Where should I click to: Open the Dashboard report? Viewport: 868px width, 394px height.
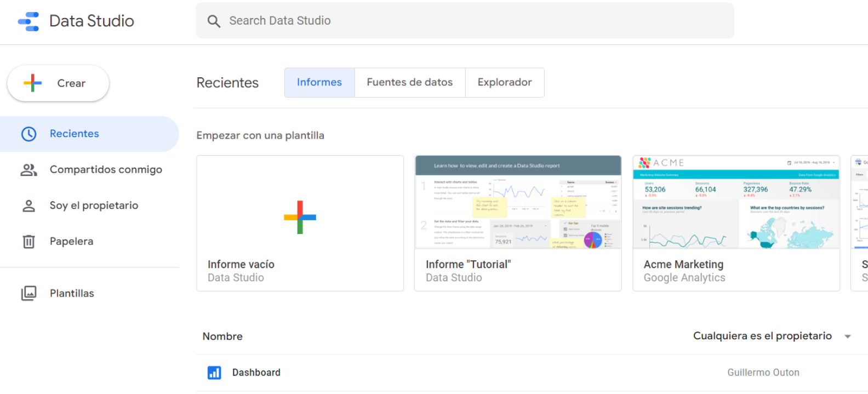point(256,373)
